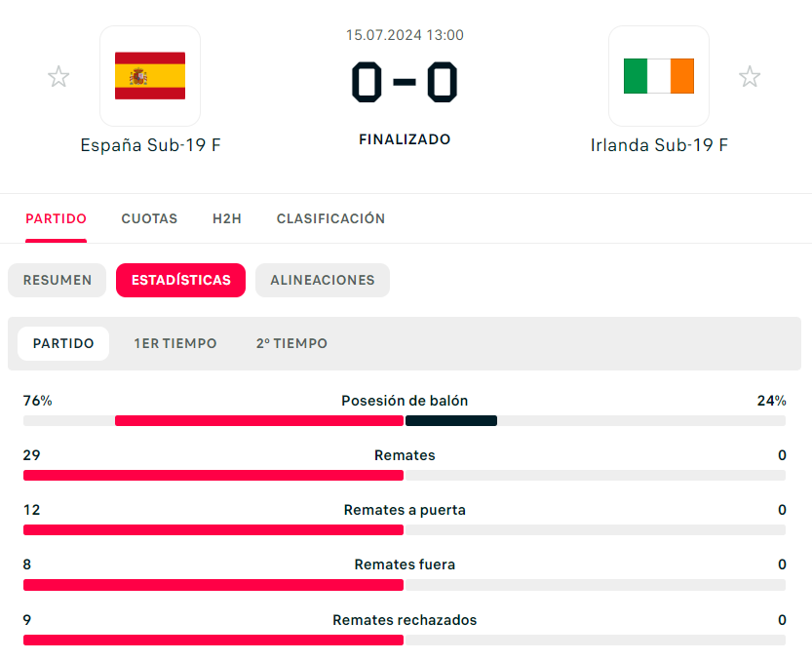Select PARTIDO full-match stats filter
The height and width of the screenshot is (661, 812).
tap(63, 343)
